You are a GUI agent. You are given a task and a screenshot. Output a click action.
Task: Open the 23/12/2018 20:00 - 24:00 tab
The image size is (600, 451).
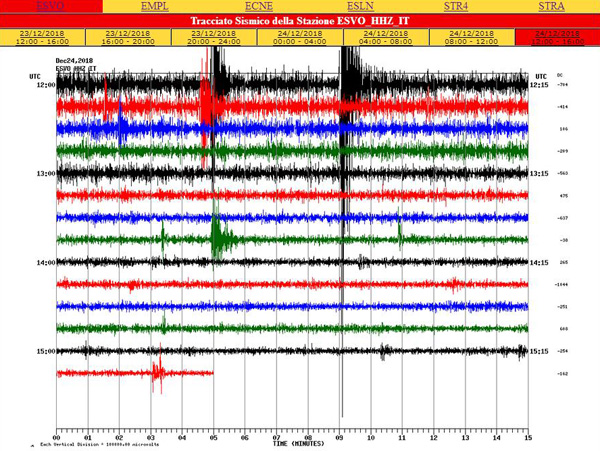pyautogui.click(x=214, y=37)
